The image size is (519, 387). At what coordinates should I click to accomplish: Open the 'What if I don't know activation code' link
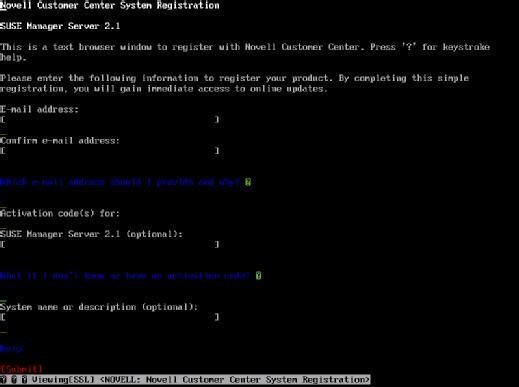(x=125, y=276)
